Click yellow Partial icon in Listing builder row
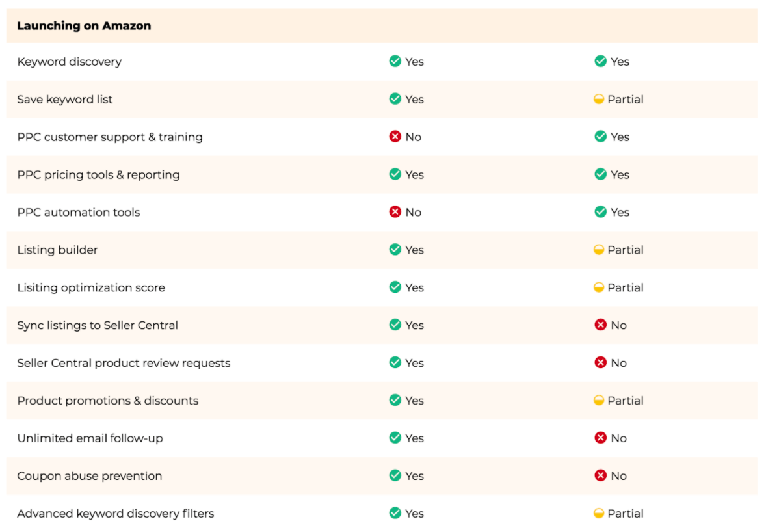 point(598,250)
